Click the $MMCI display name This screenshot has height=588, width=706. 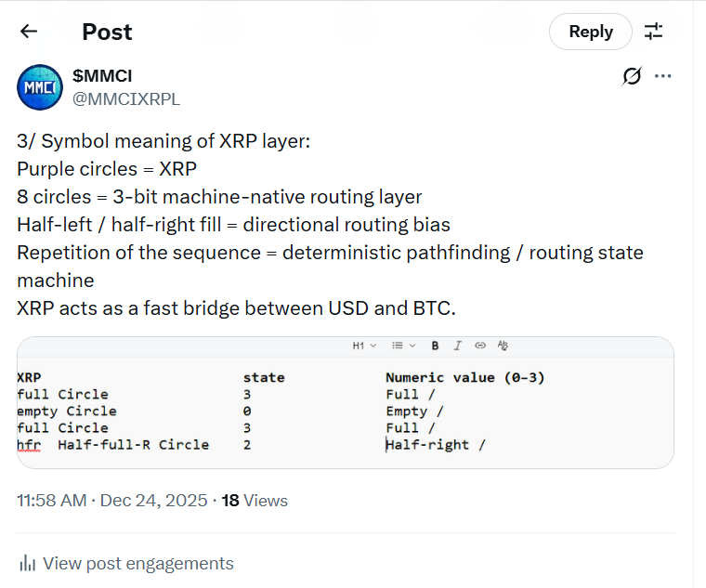tap(102, 75)
